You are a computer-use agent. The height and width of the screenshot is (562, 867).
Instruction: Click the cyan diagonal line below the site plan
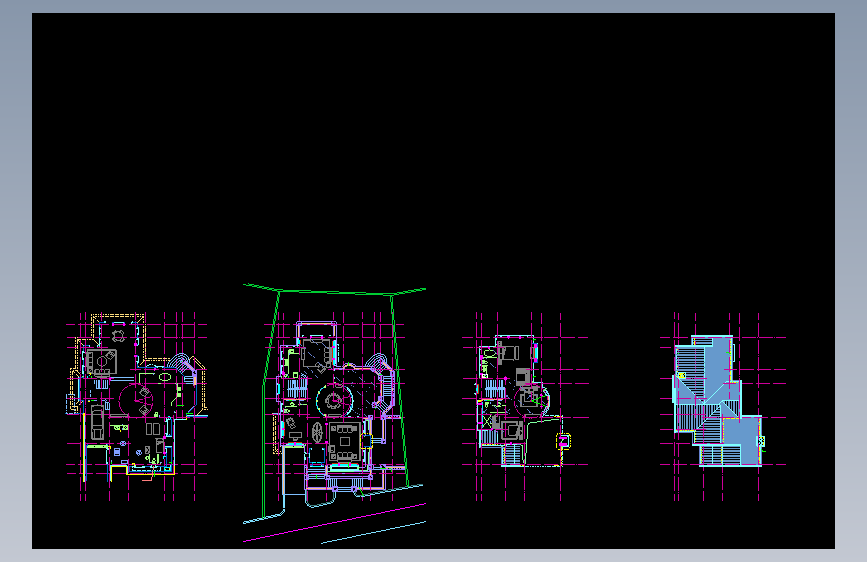pos(374,532)
